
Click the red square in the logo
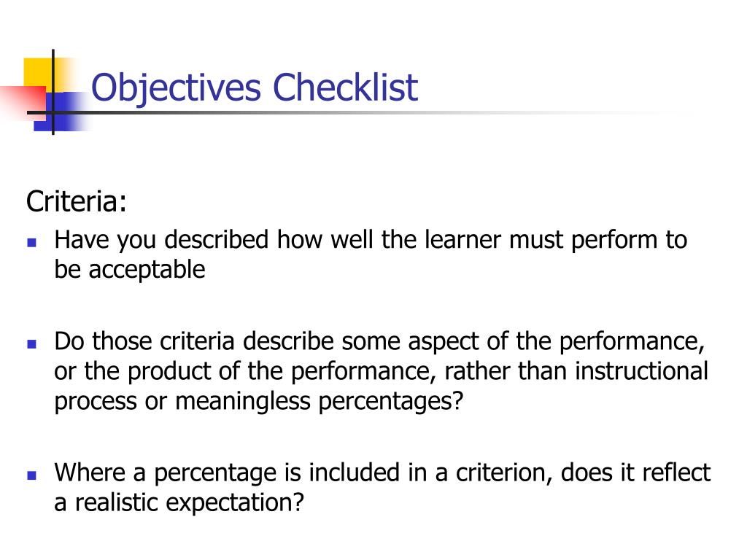tap(23, 101)
